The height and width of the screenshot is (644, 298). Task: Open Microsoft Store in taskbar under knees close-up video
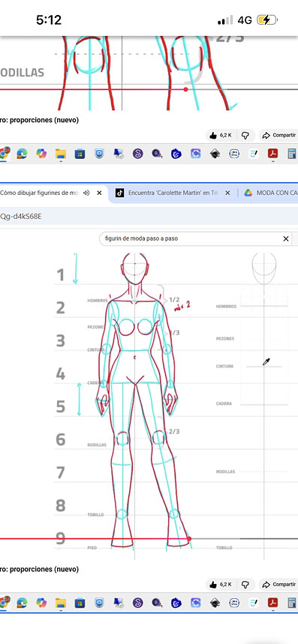click(80, 154)
